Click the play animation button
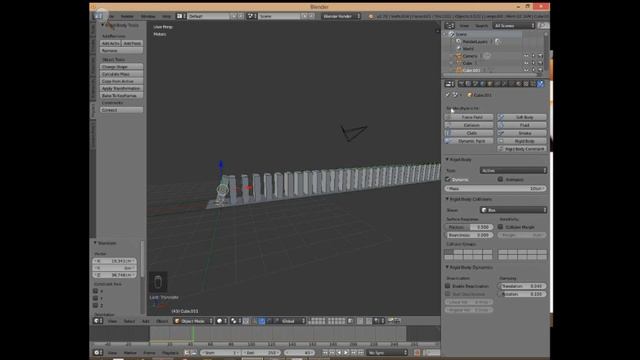 click(346, 352)
